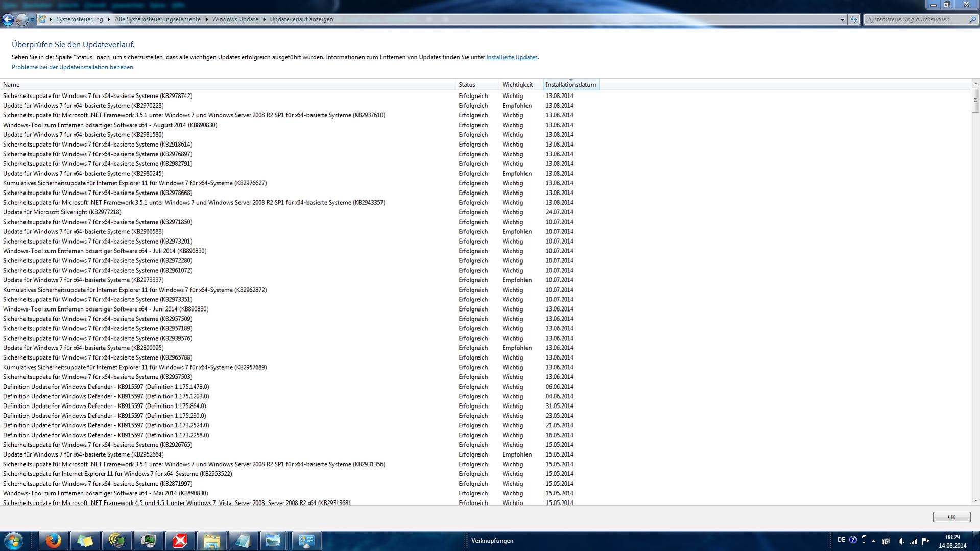
Task: Open the recent pages dropdown next to forward arrow
Action: pos(32,20)
